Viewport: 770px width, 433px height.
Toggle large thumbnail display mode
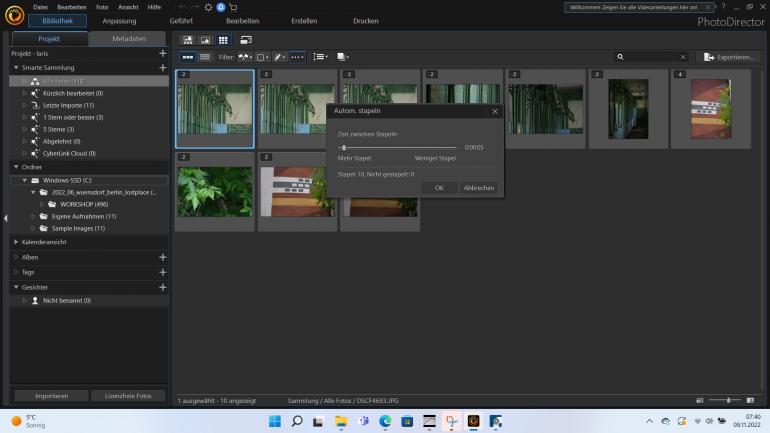point(188,57)
